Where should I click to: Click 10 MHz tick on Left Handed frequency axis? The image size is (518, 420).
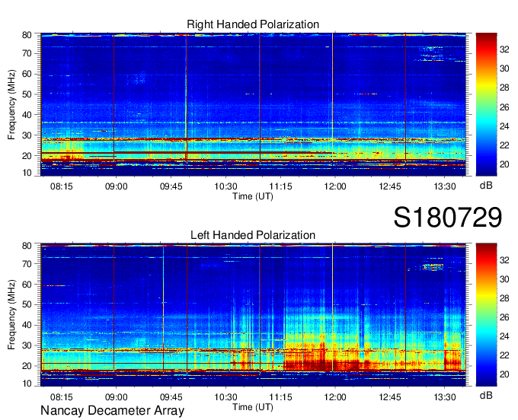[x=27, y=383]
